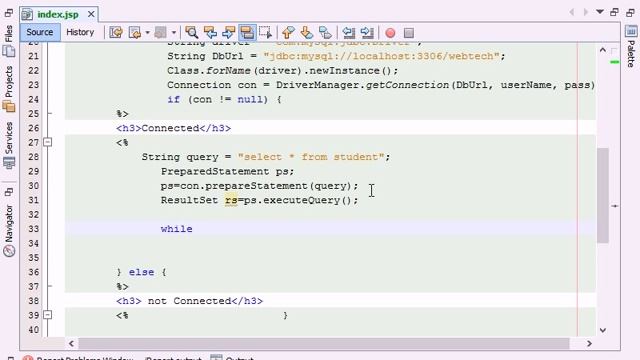This screenshot has width=640, height=360.
Task: Open the Forward history dropdown arrow
Action: (173, 32)
